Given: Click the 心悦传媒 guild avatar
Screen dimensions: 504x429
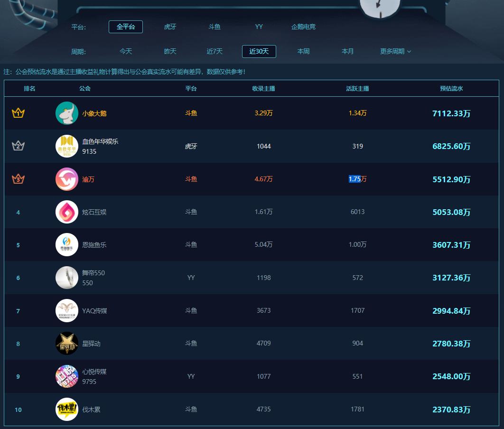Looking at the screenshot, I should tap(67, 376).
